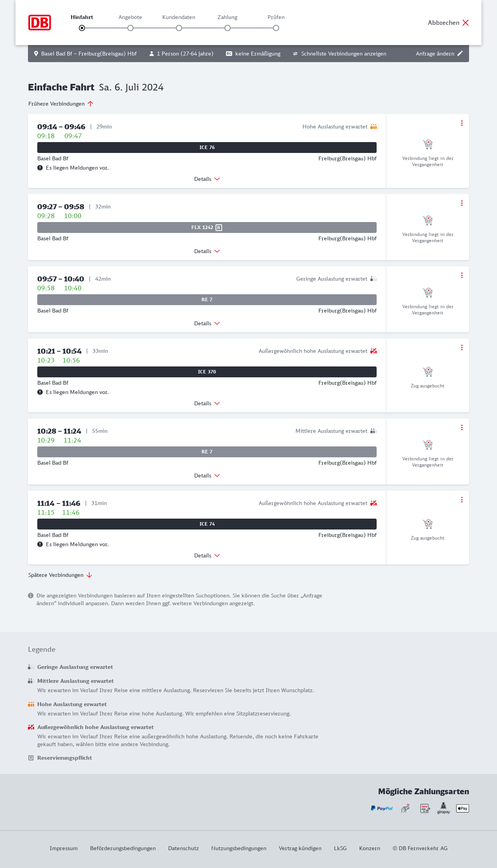Click the Angebote step circle
Viewport: 497px width, 868px height.
(x=130, y=28)
